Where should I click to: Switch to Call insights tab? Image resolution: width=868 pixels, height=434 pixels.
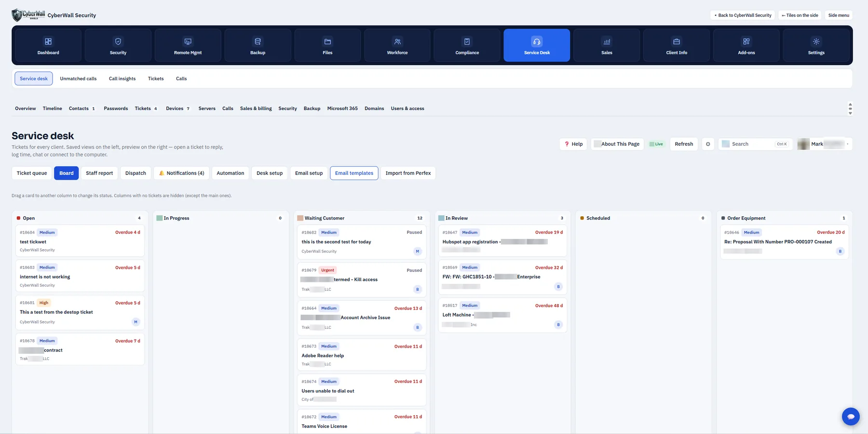pyautogui.click(x=122, y=79)
